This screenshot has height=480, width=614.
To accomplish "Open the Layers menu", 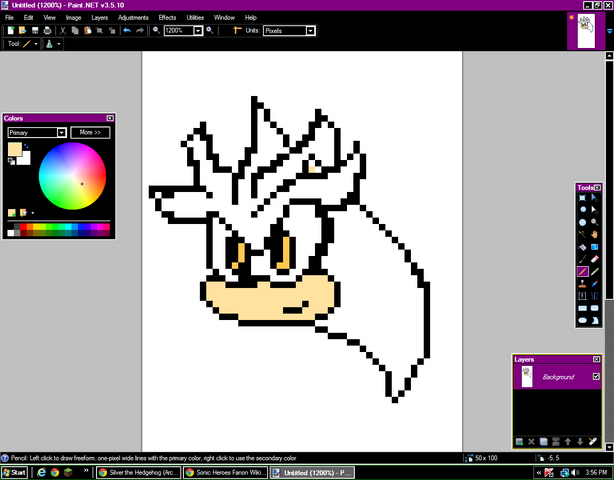I will point(99,18).
